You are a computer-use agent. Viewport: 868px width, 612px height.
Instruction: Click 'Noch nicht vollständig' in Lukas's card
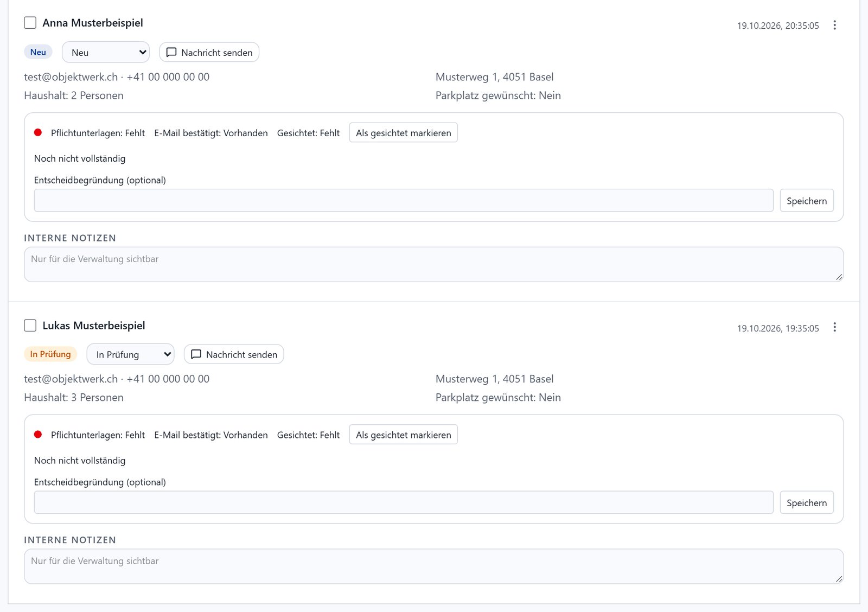pyautogui.click(x=80, y=461)
